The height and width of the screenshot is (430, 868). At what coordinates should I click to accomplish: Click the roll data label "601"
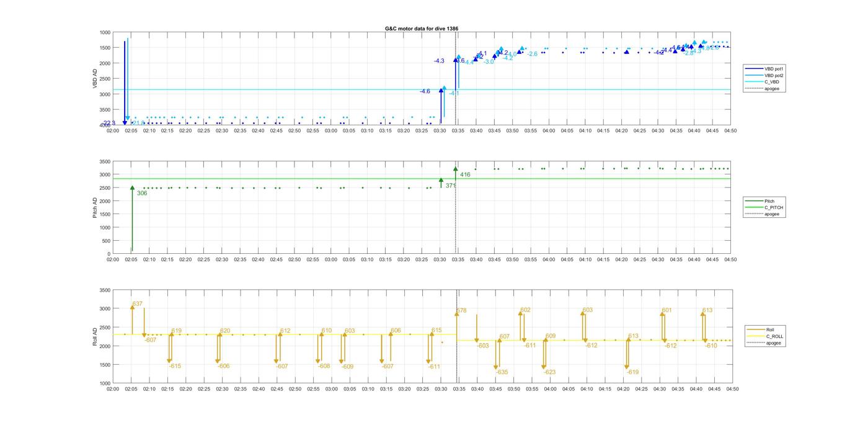(666, 310)
